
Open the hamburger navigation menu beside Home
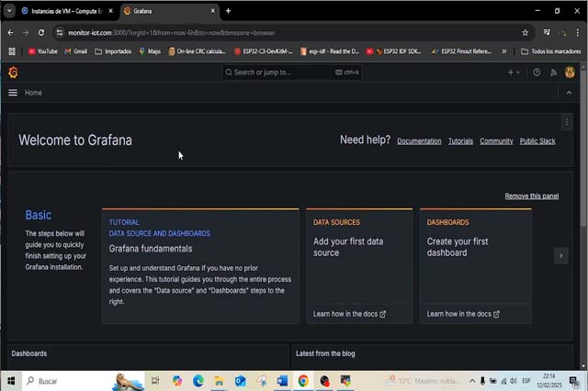(13, 93)
